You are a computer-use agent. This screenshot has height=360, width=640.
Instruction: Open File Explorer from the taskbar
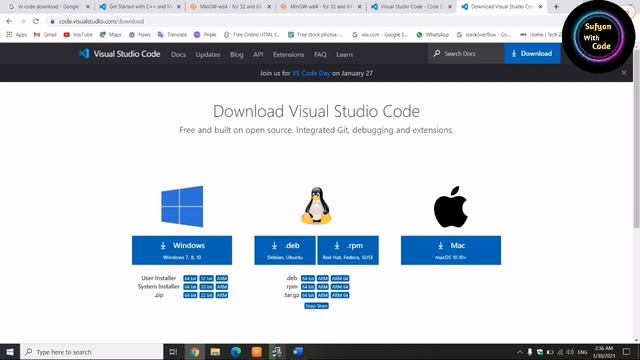click(x=215, y=352)
